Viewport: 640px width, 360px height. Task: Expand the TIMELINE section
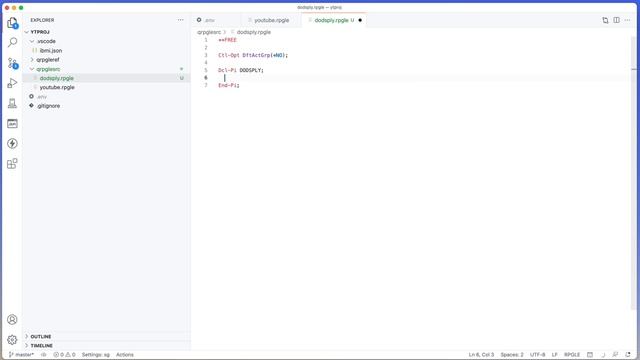[x=42, y=346]
